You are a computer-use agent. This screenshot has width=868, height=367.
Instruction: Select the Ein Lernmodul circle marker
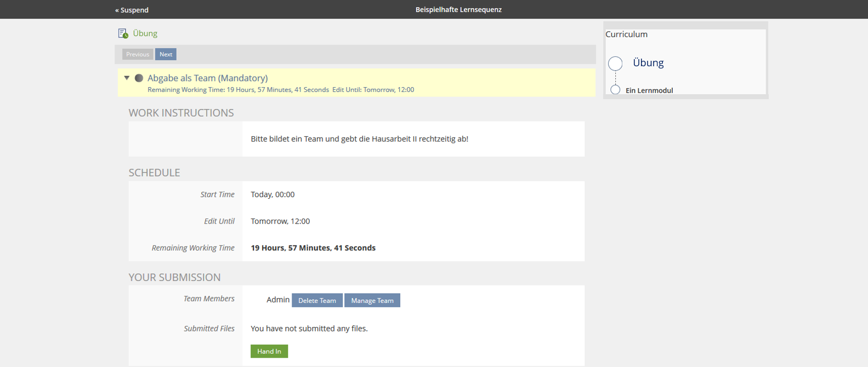point(615,90)
